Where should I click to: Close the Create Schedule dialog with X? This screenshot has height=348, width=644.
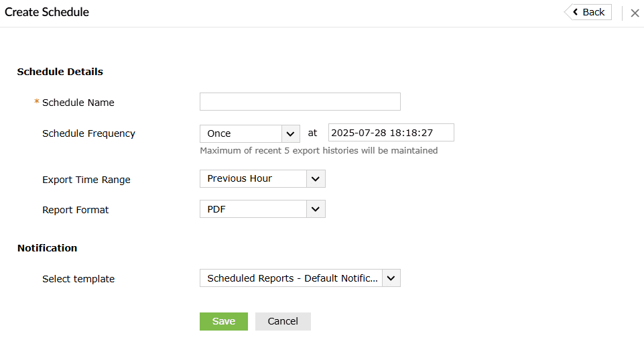pyautogui.click(x=635, y=13)
